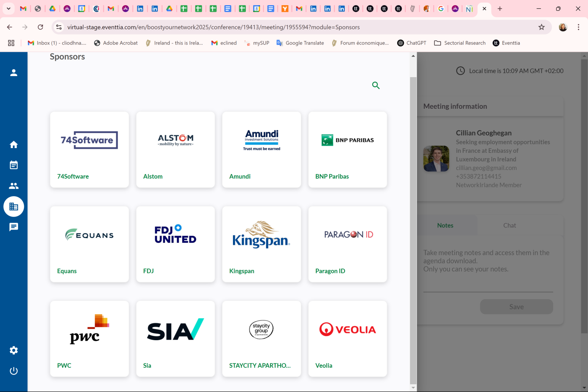Open Sectorial Research bookmarks folder
The image size is (588, 392).
click(460, 43)
